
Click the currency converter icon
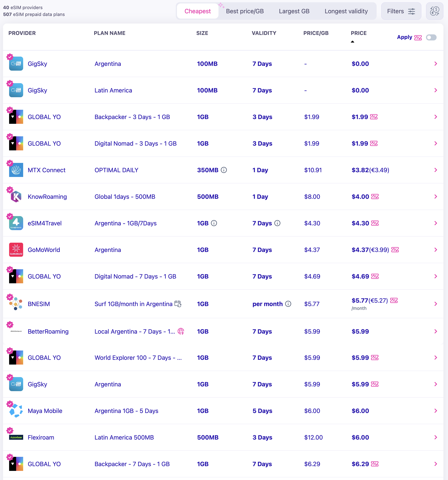click(x=434, y=11)
